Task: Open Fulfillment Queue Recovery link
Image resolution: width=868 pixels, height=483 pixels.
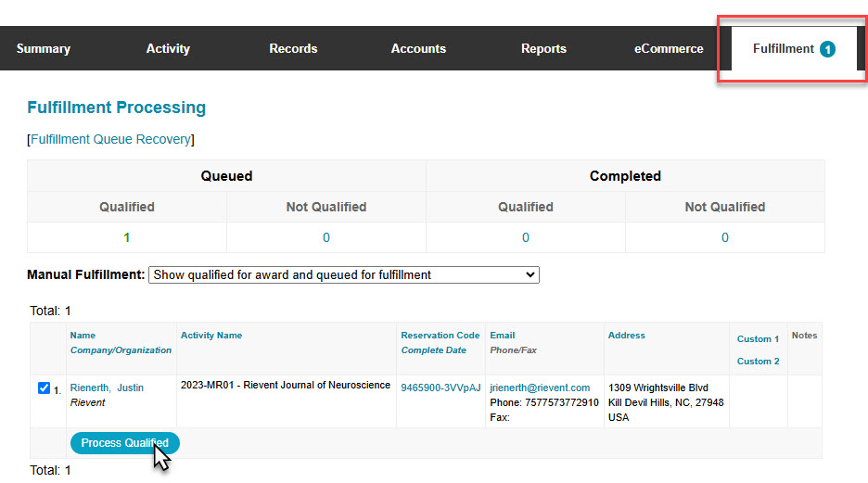Action: click(110, 139)
